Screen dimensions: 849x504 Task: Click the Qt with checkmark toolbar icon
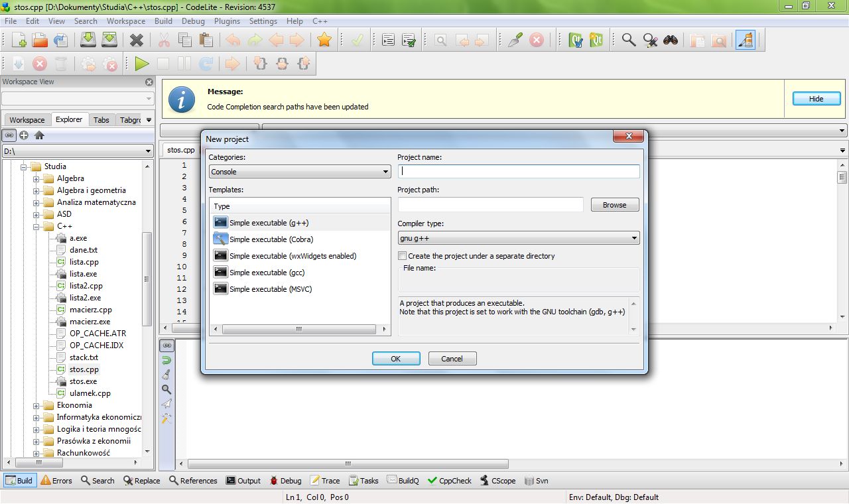(576, 40)
